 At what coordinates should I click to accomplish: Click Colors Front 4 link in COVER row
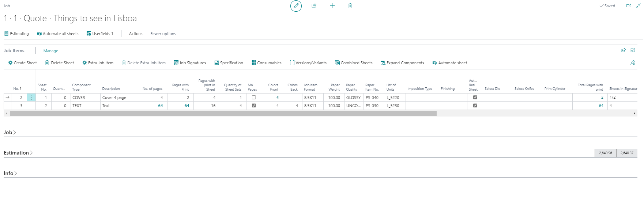pyautogui.click(x=278, y=98)
